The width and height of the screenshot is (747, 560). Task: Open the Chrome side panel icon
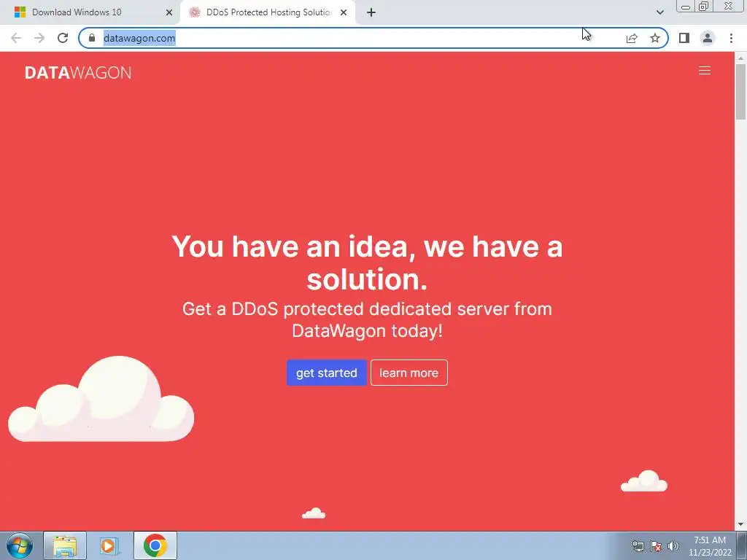tap(684, 38)
